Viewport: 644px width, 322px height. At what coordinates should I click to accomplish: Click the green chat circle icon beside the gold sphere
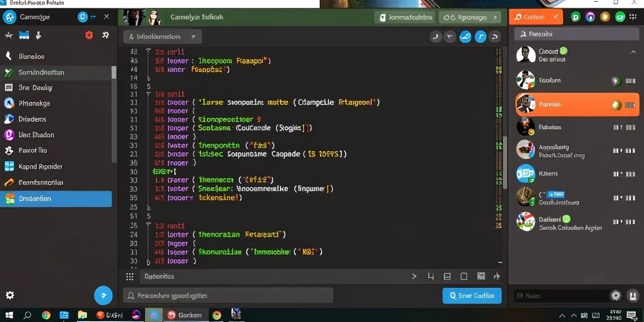(x=619, y=17)
